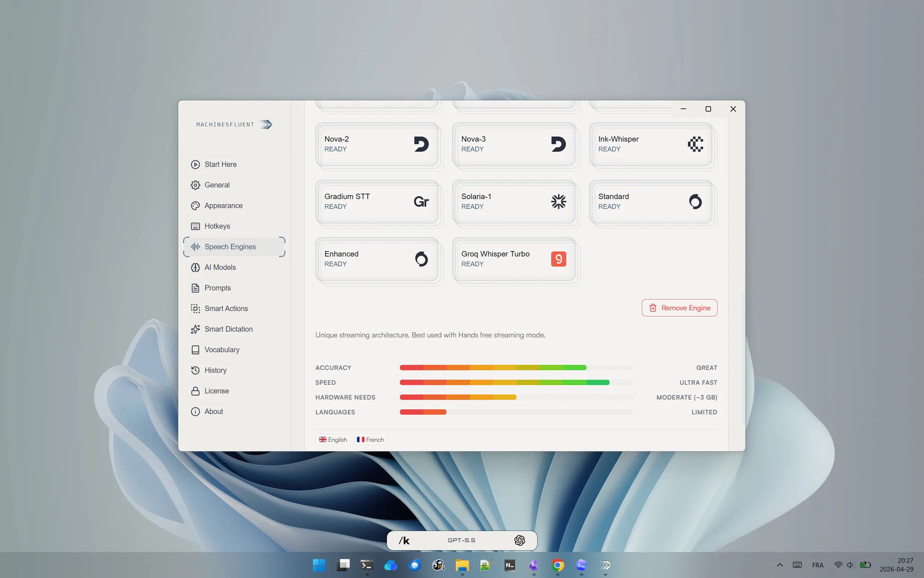Open the volume tray icon
This screenshot has width=924, height=578.
pyautogui.click(x=850, y=565)
